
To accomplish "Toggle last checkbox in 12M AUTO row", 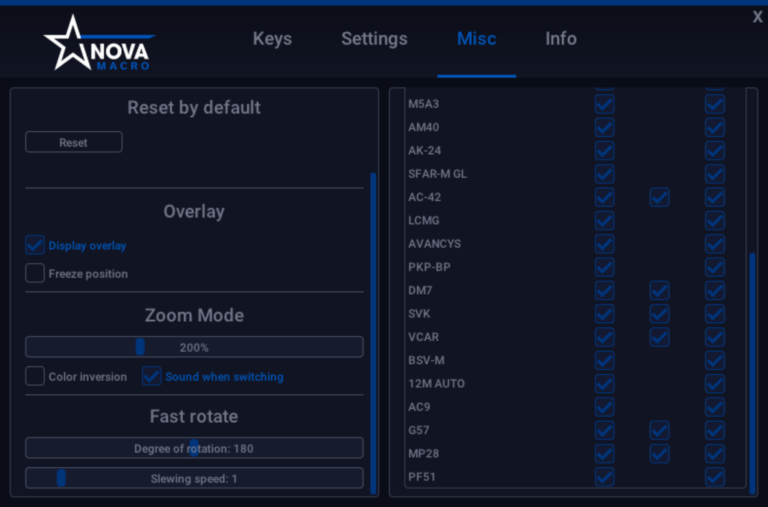I will [715, 384].
